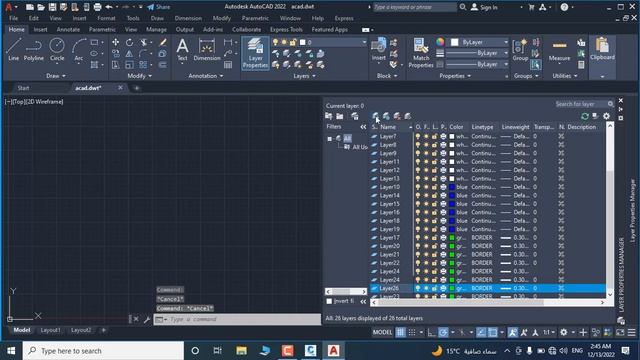The height and width of the screenshot is (360, 640).
Task: Freeze Layer17 with its sun icon
Action: coord(427,238)
